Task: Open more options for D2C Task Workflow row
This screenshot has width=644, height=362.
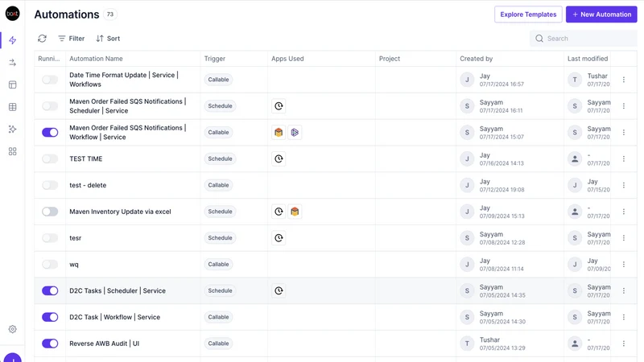Action: coord(623,317)
